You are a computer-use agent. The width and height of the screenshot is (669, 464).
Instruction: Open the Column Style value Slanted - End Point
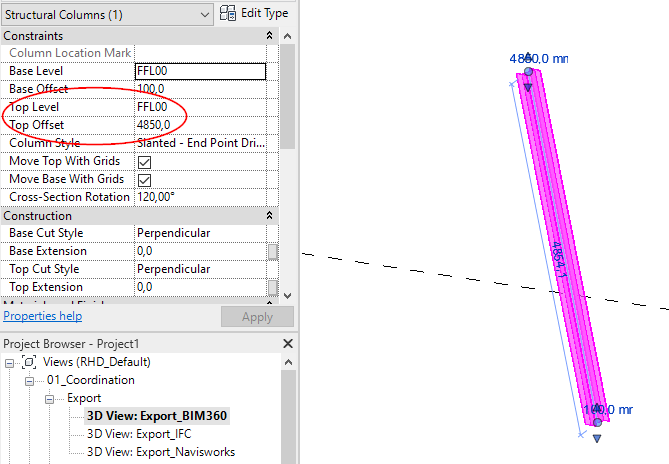coord(200,143)
